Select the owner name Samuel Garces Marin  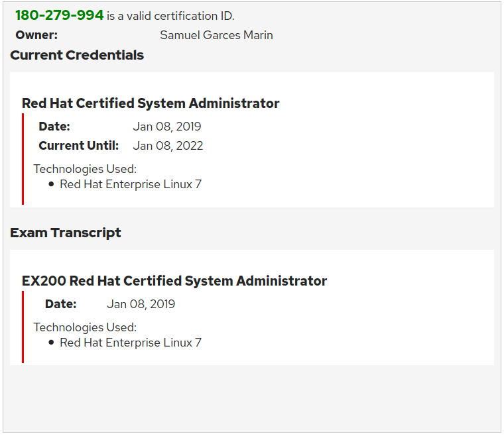(216, 35)
